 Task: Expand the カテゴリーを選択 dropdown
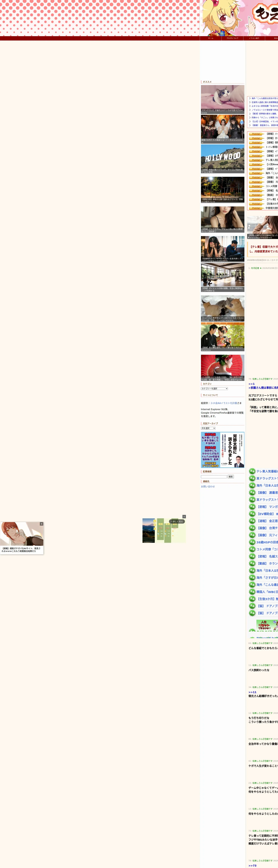click(214, 389)
